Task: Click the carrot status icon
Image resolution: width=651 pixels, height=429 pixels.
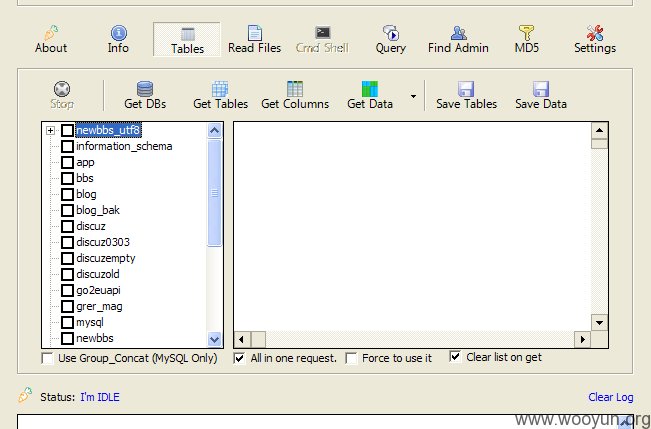Action: pyautogui.click(x=25, y=395)
